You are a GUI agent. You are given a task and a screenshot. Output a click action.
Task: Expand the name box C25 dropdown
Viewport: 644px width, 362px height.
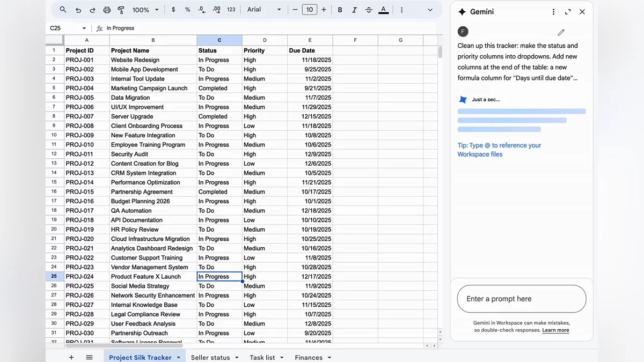click(x=84, y=28)
